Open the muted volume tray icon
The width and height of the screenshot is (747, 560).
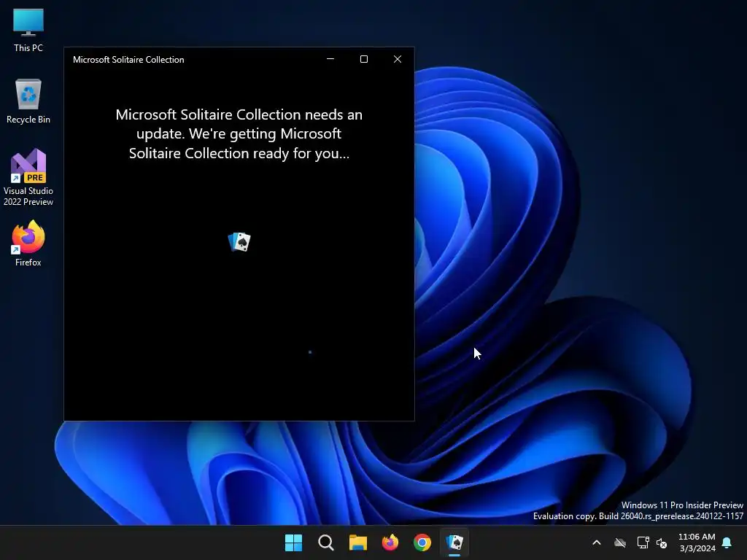pos(662,542)
